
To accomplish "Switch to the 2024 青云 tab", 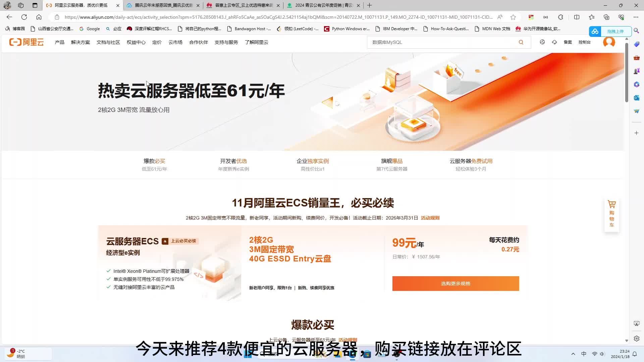I will [x=323, y=5].
